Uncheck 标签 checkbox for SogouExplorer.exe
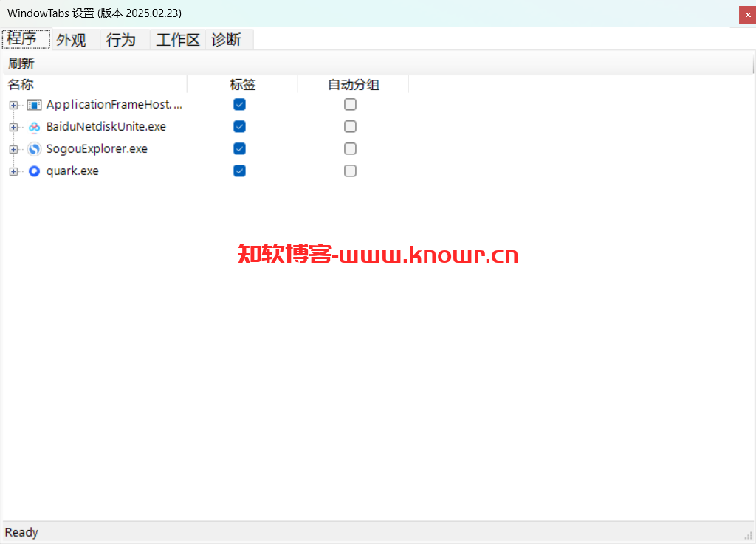Viewport: 756px width, 544px height. tap(240, 149)
